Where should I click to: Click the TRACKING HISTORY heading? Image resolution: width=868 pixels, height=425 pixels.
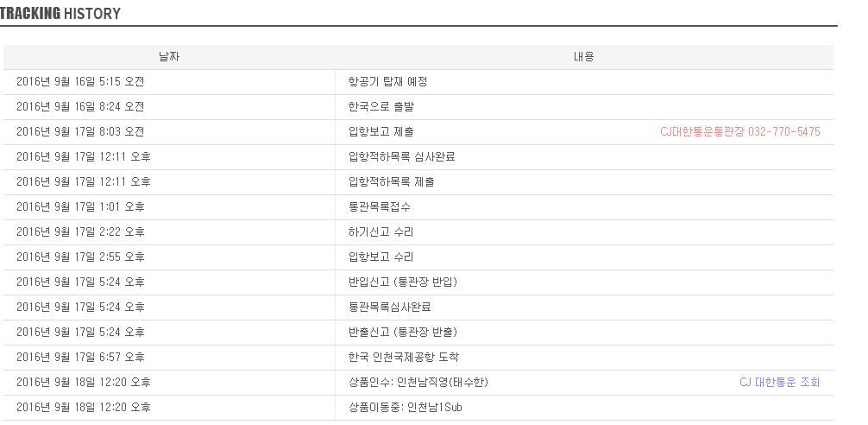coord(60,14)
